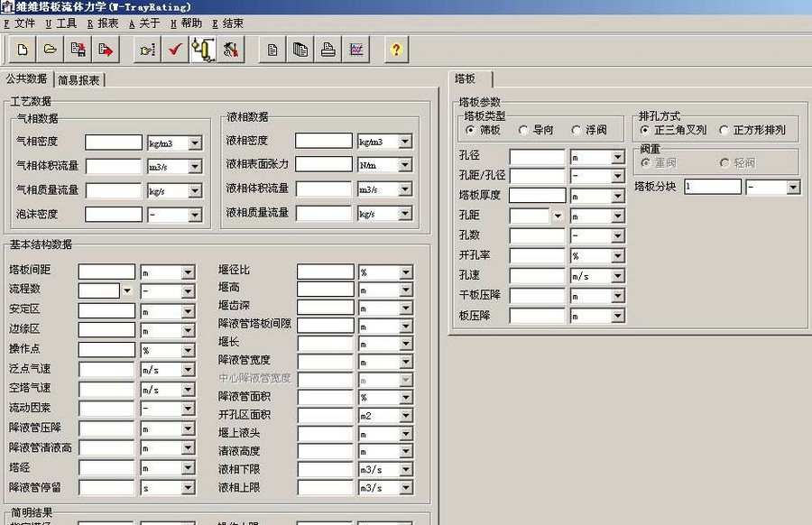The width and height of the screenshot is (812, 525).
Task: Open the print icon on the toolbar
Action: pos(326,50)
